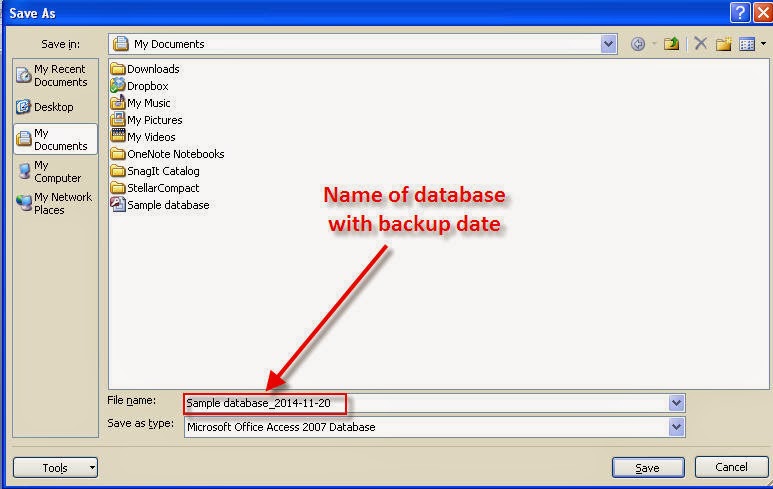The height and width of the screenshot is (489, 773).
Task: Click the Cancel button
Action: [731, 466]
